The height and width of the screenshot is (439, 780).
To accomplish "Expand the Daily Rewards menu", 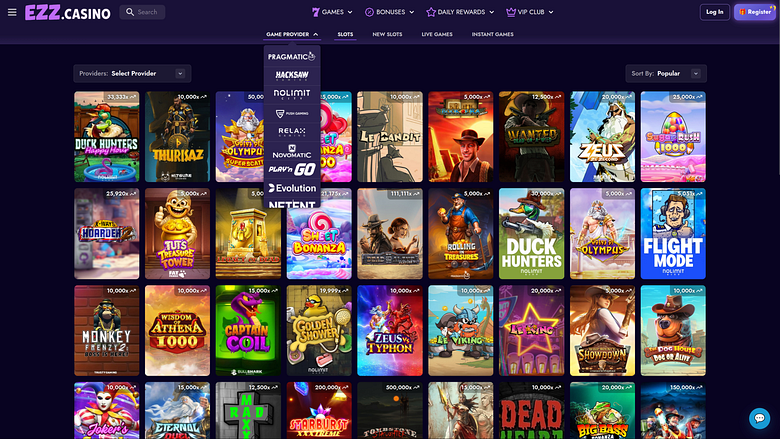I will (460, 12).
